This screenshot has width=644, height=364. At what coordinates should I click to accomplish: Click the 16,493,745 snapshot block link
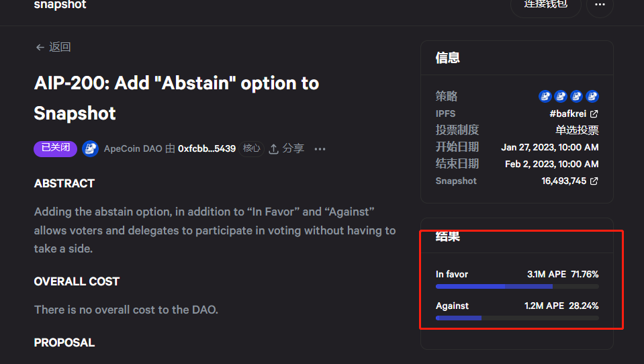coord(564,181)
